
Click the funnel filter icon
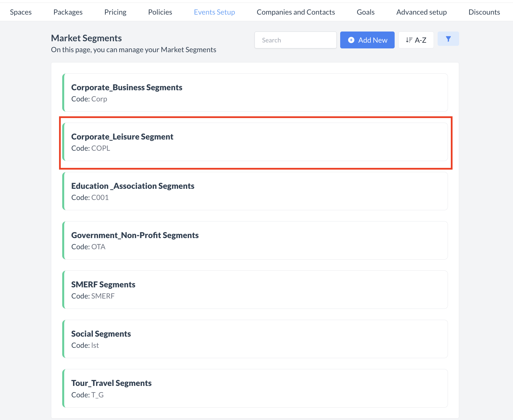(x=448, y=39)
